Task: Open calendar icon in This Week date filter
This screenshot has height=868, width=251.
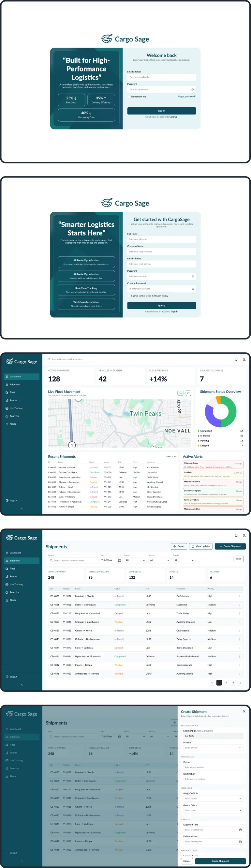Action: (119, 560)
